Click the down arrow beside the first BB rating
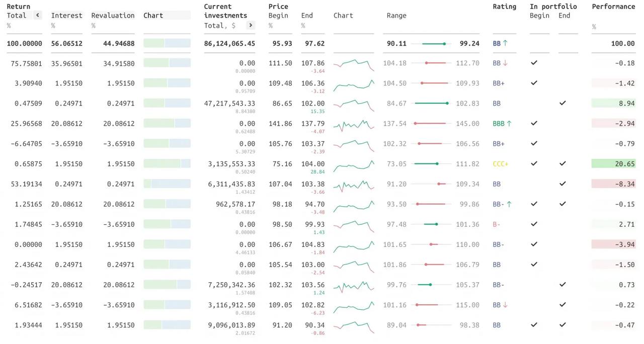The width and height of the screenshot is (644, 344). point(505,63)
